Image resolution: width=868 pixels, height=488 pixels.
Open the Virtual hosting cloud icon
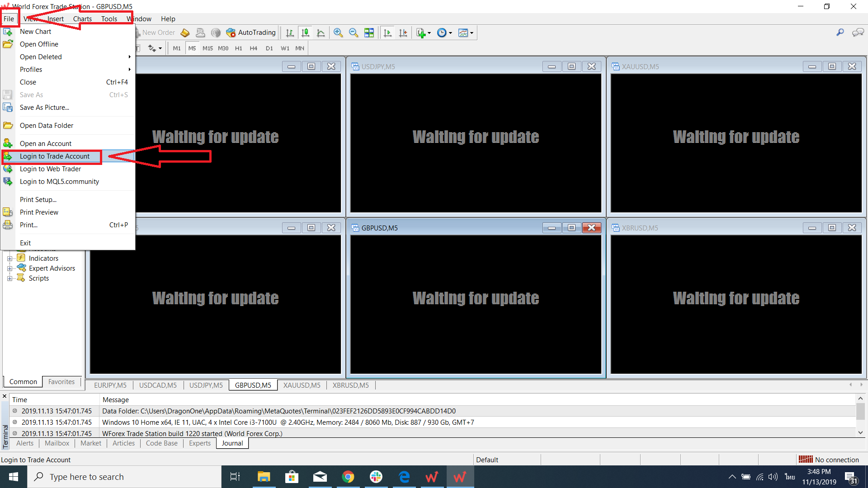tap(200, 33)
